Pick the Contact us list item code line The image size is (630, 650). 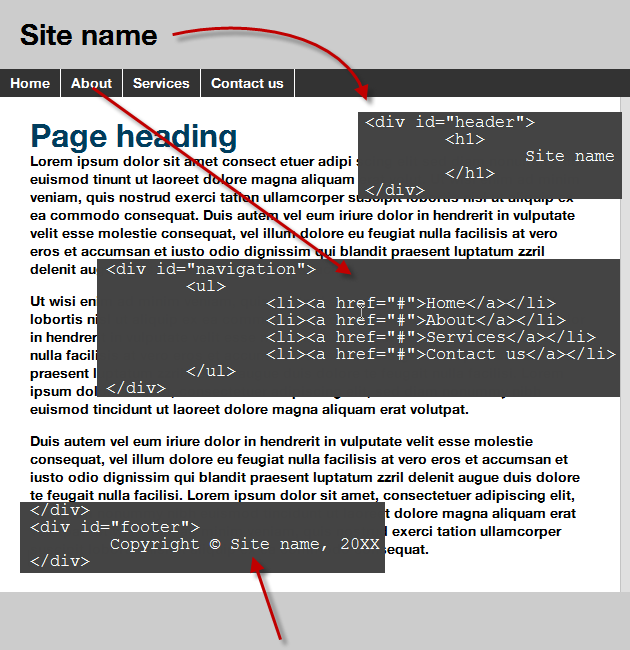click(440, 354)
